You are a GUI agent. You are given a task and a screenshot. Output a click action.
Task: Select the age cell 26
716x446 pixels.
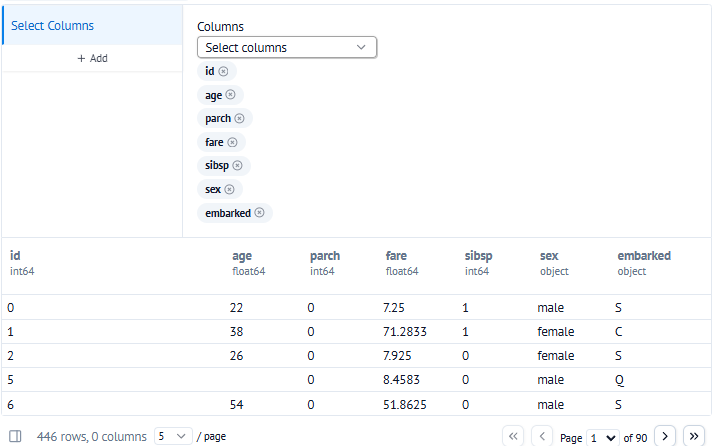(237, 356)
